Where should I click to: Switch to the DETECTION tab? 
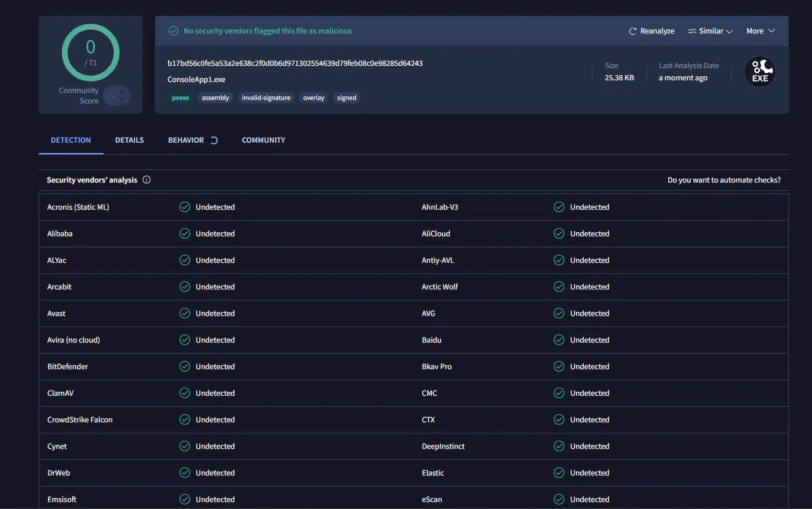tap(71, 140)
